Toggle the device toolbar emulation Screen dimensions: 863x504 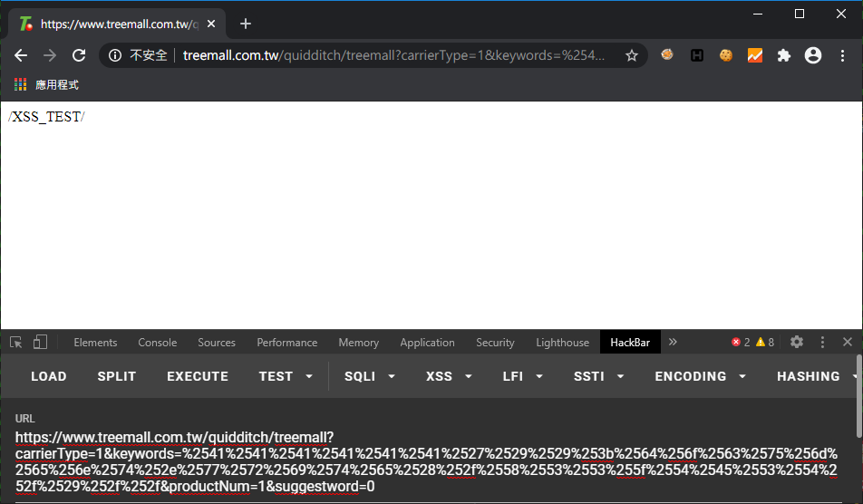[40, 343]
